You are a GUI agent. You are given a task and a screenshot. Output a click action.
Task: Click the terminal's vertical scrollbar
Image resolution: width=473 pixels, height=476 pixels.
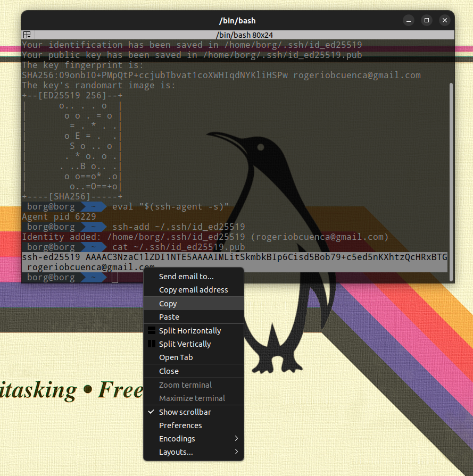[451, 181]
